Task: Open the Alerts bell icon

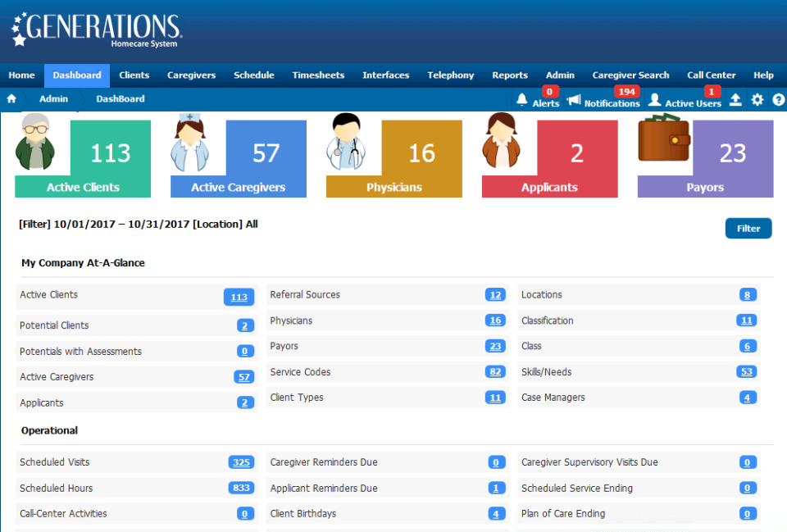Action: [x=522, y=99]
